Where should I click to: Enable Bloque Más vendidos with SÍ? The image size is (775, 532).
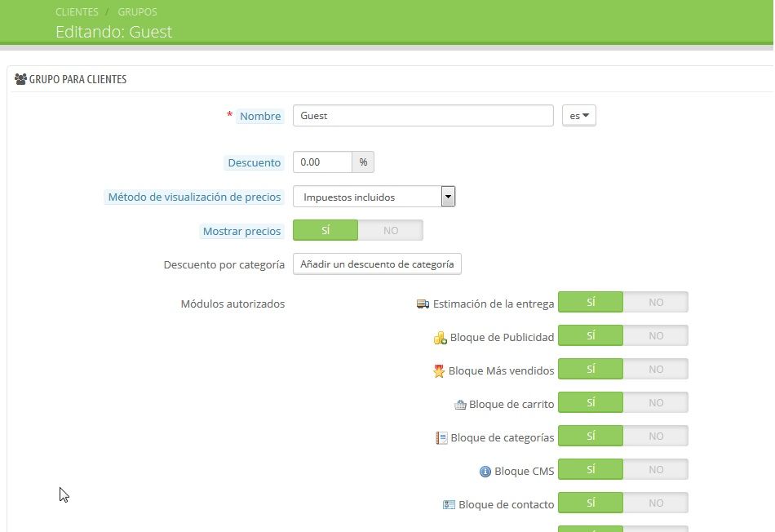point(591,370)
